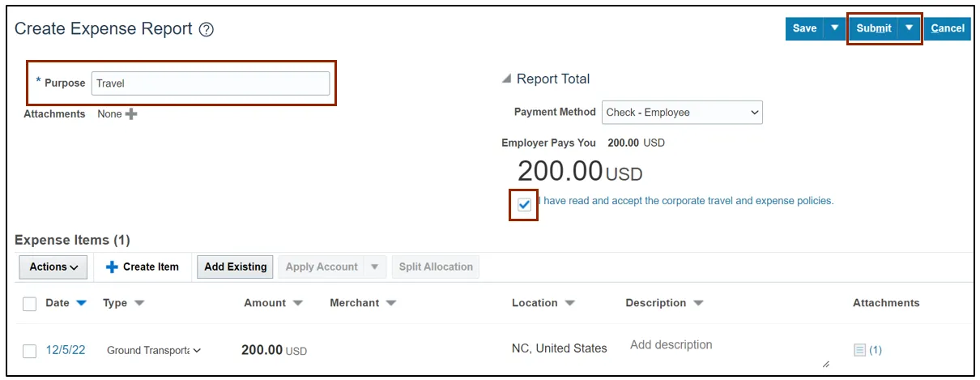Collapse the Report Total section

coord(507,79)
